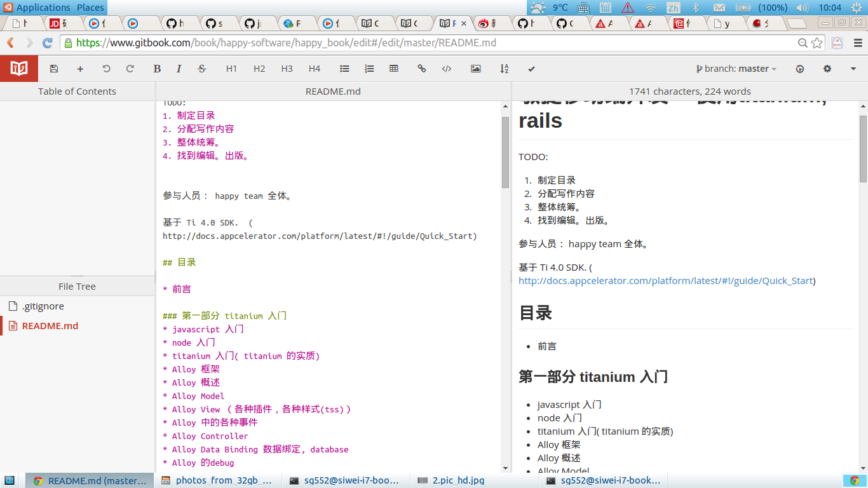Save the file with the floppy disk icon
This screenshot has height=488, width=868.
[54, 69]
